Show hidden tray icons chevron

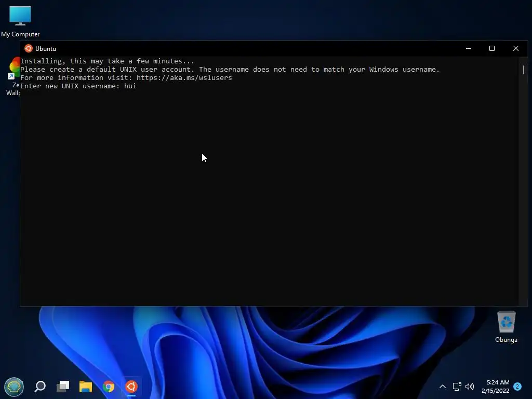pyautogui.click(x=443, y=387)
